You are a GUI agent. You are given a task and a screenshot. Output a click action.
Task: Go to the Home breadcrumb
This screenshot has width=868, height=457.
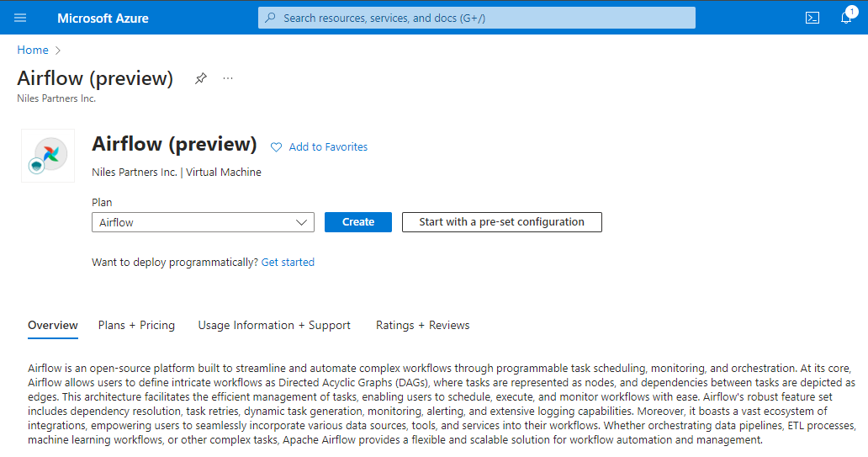(x=33, y=50)
